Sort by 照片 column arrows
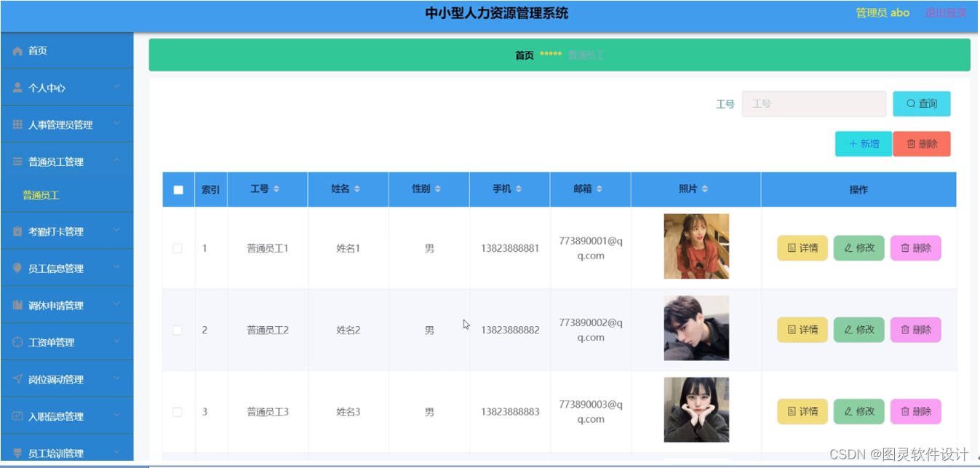This screenshot has height=468, width=980. (705, 189)
